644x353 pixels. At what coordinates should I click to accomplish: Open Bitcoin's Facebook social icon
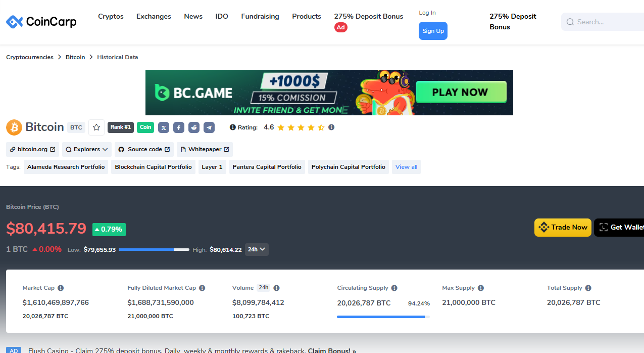[179, 127]
